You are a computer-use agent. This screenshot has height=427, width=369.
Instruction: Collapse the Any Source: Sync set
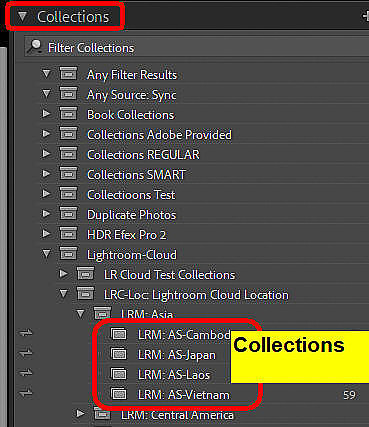pos(47,94)
